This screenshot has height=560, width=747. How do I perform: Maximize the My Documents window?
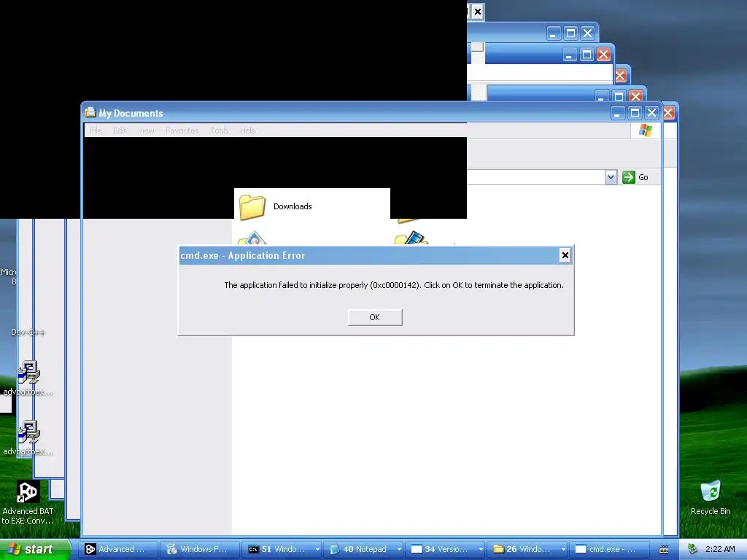635,113
